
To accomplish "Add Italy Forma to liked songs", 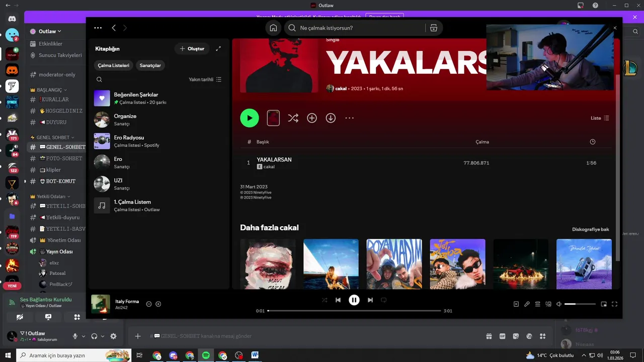I will pyautogui.click(x=158, y=304).
